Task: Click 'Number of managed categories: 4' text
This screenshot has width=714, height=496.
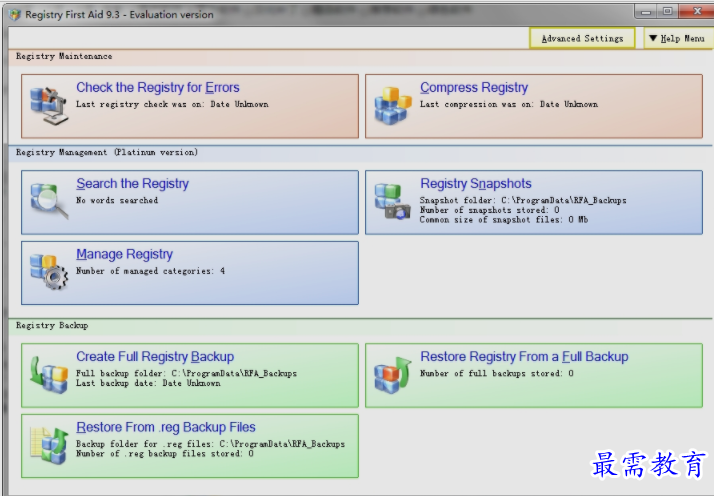Action: point(150,271)
